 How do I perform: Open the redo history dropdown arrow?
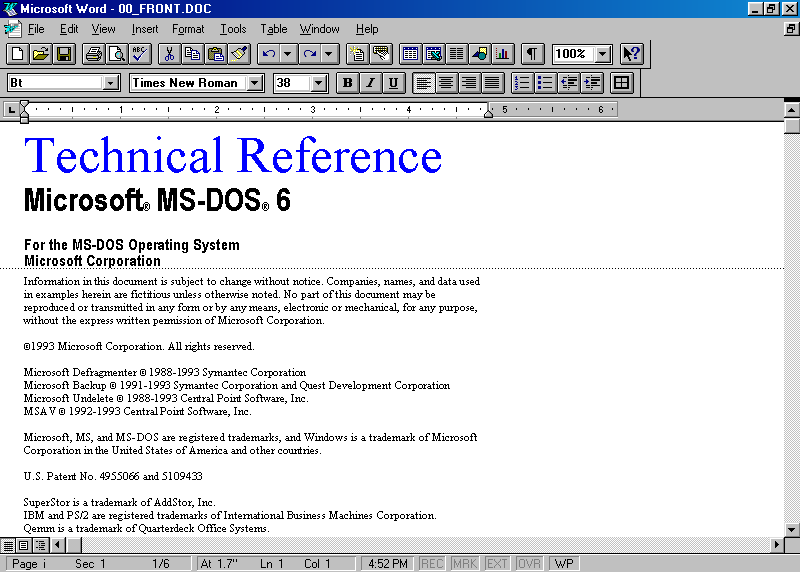(x=329, y=54)
